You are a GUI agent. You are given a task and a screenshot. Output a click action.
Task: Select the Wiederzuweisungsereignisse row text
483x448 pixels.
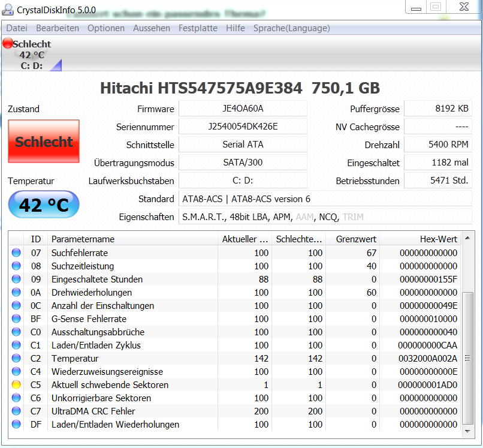pyautogui.click(x=107, y=372)
